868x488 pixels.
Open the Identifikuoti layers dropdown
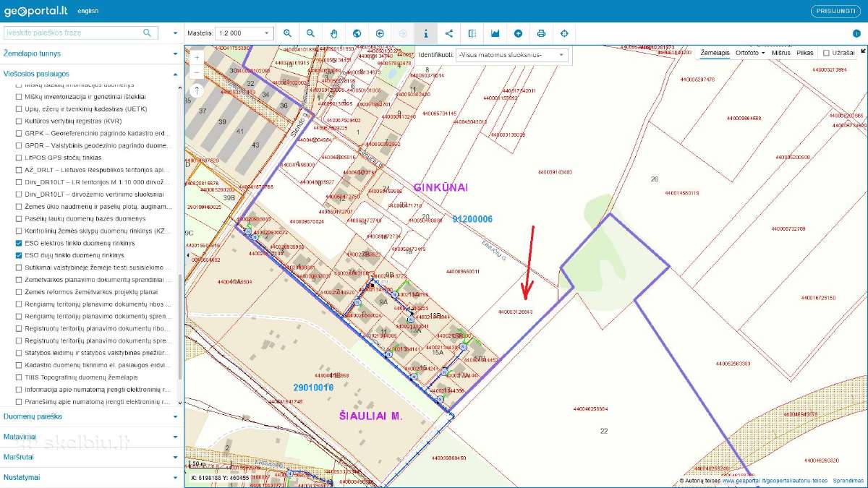coord(511,55)
